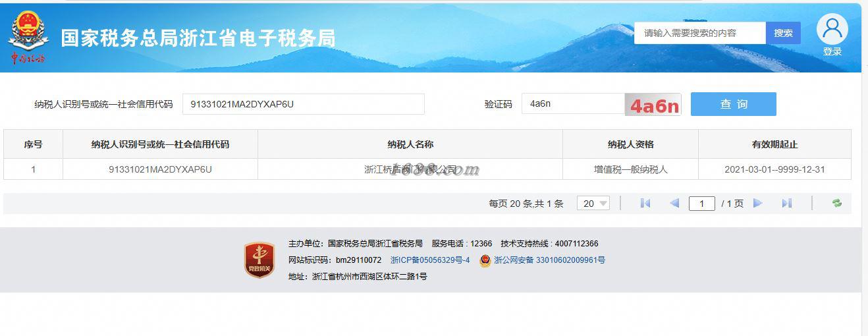The width and height of the screenshot is (868, 336).
Task: Click the 网站标识码 bm29110072 text
Action: (335, 260)
